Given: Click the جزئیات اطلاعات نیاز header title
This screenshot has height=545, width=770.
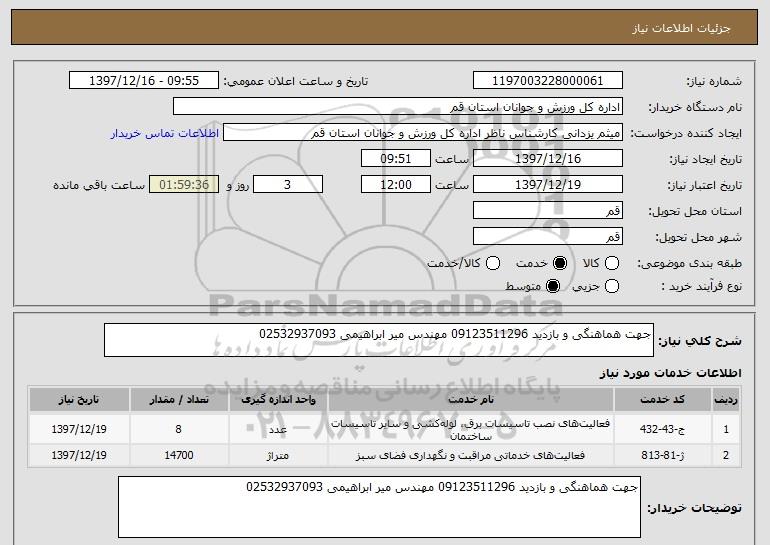Looking at the screenshot, I should pos(681,28).
